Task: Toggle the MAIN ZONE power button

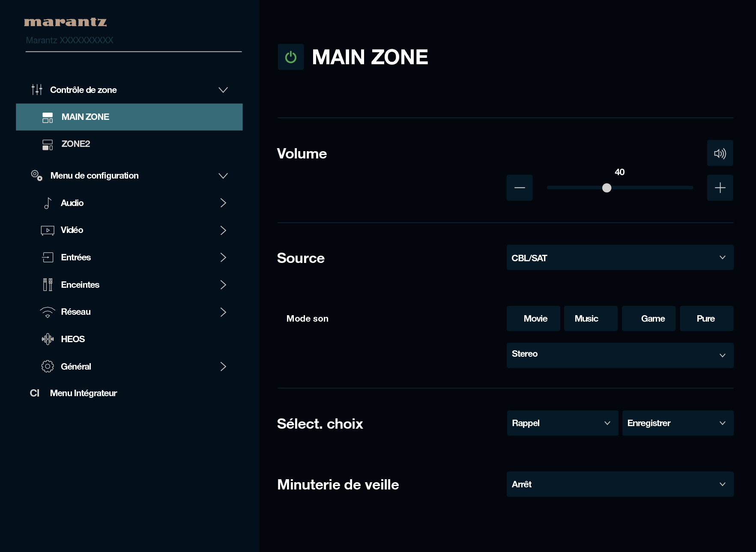Action: (x=290, y=57)
